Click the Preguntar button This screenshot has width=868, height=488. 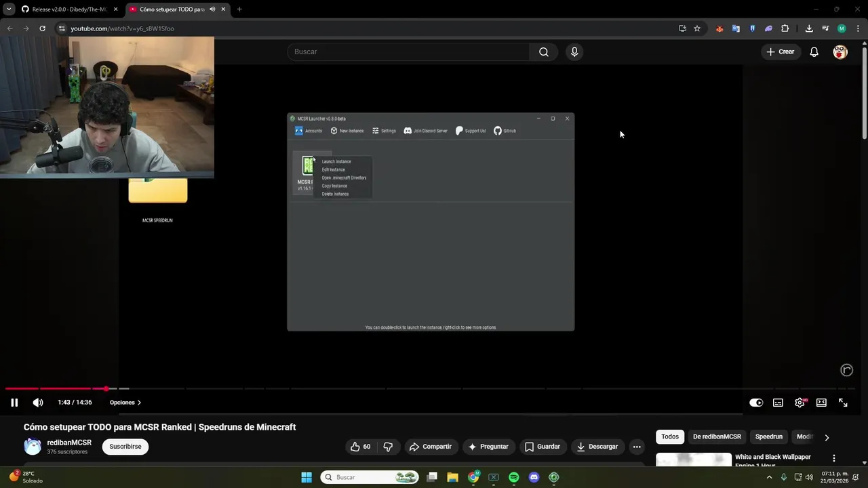click(x=488, y=447)
